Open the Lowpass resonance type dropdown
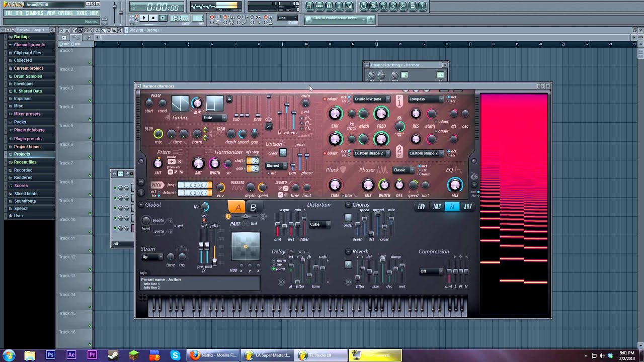The height and width of the screenshot is (362, 644). pos(426,99)
